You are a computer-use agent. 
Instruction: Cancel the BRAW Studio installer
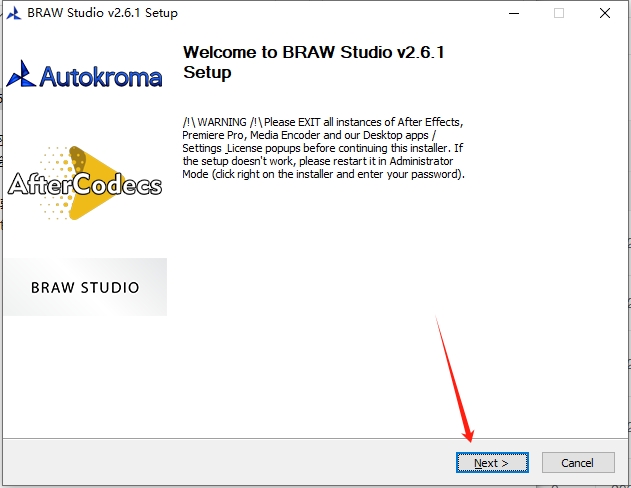point(578,463)
